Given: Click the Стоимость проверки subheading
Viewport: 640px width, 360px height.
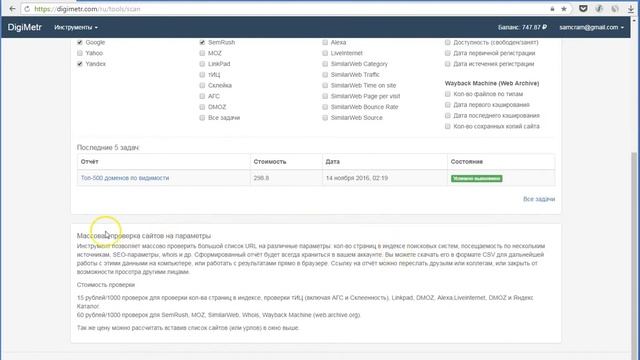Looking at the screenshot, I should [106, 285].
